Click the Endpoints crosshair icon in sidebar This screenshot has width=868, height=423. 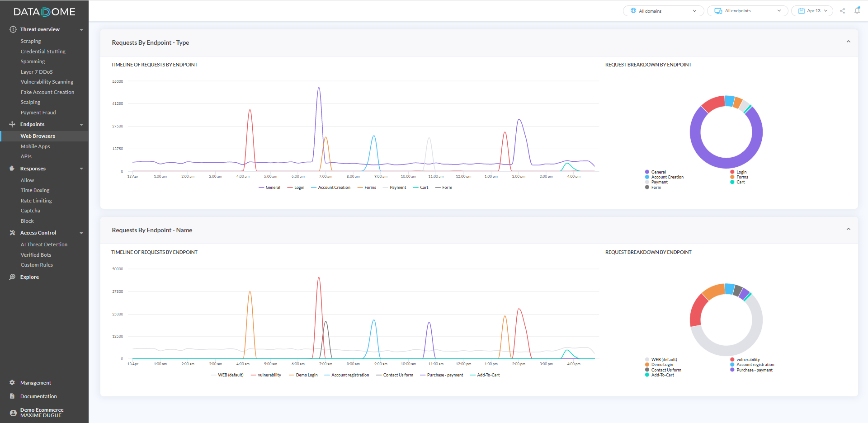coord(12,124)
